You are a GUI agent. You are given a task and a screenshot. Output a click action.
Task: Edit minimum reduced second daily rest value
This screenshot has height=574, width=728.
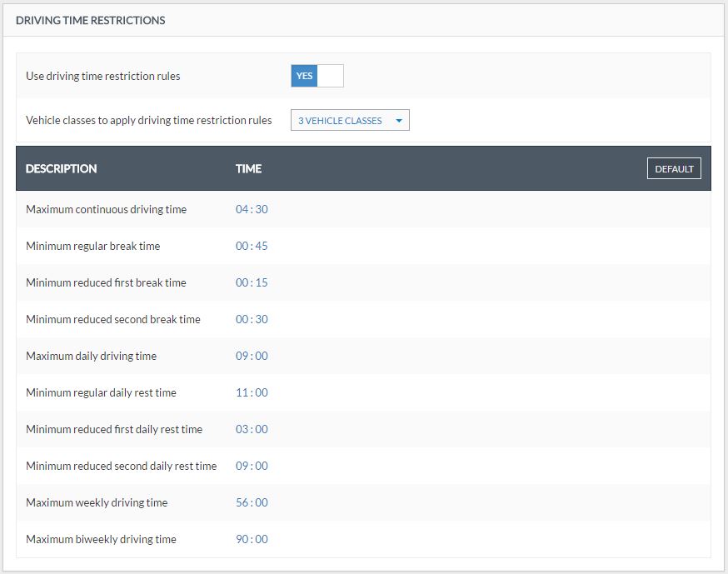pyautogui.click(x=252, y=467)
